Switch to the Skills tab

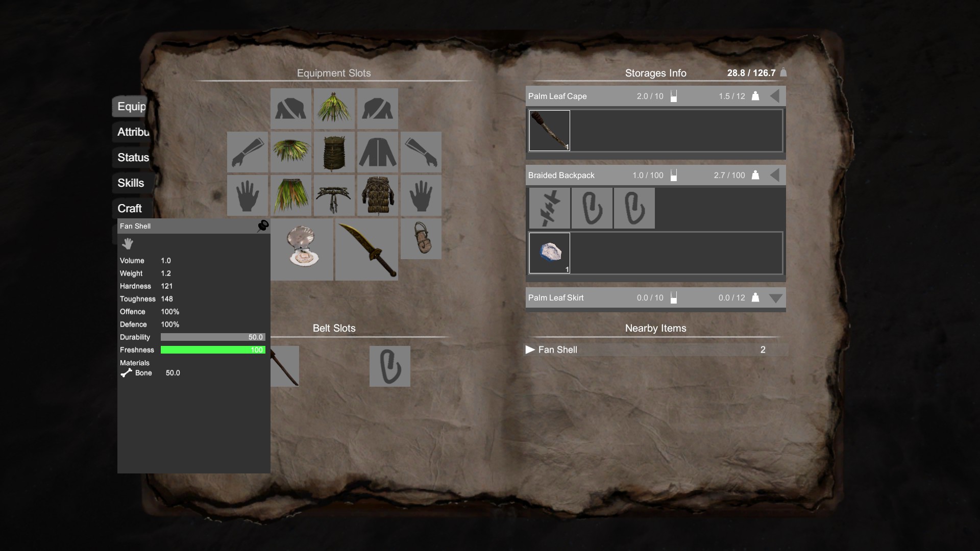(x=131, y=183)
